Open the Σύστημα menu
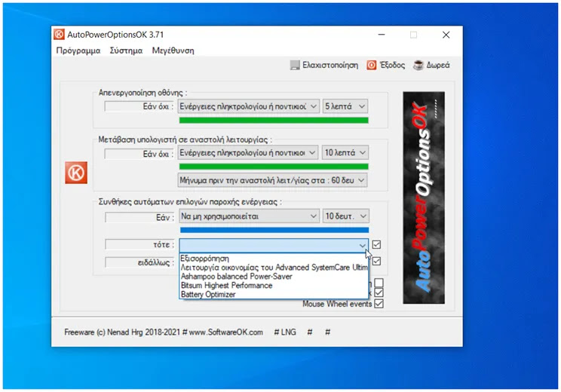Image resolution: width=561 pixels, height=392 pixels. (126, 51)
